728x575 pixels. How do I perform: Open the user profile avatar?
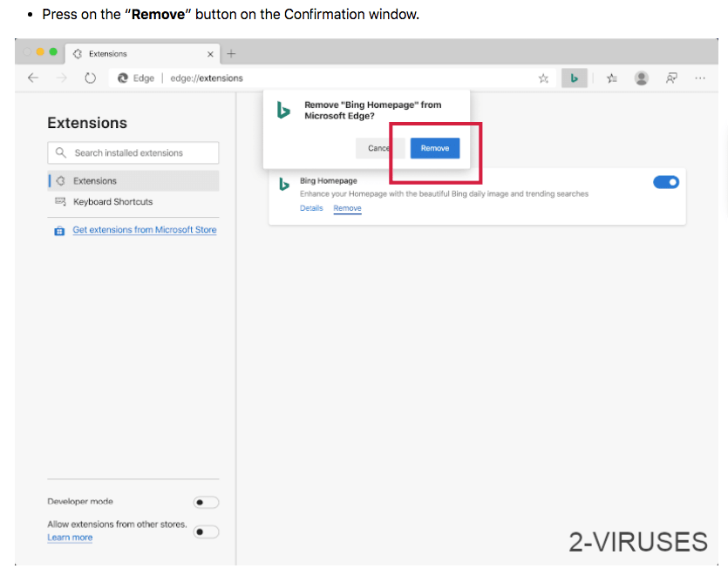641,78
